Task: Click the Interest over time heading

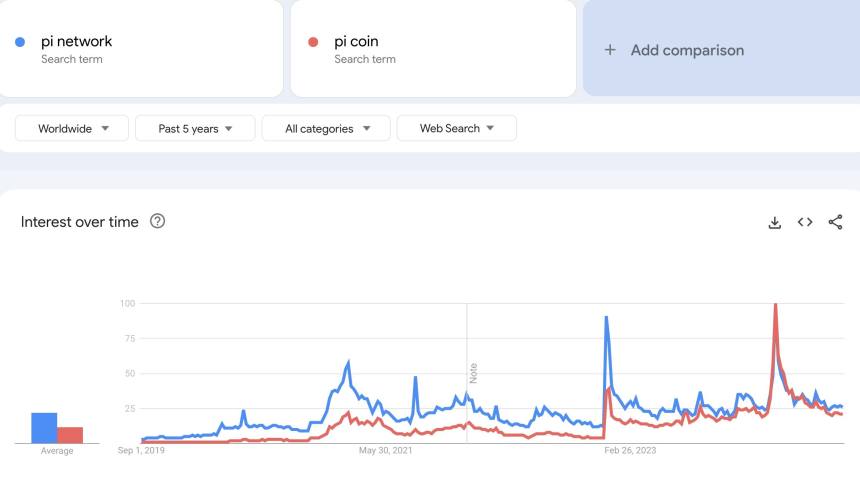Action: pos(79,222)
